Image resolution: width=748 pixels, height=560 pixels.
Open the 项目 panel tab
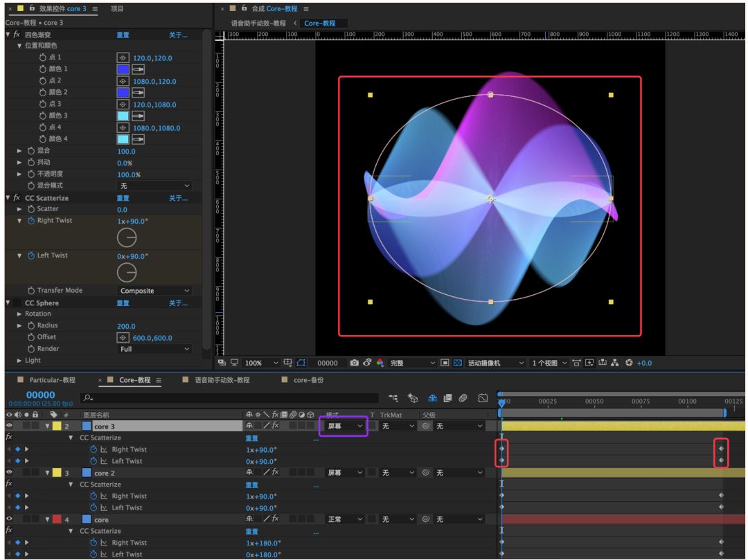[117, 8]
